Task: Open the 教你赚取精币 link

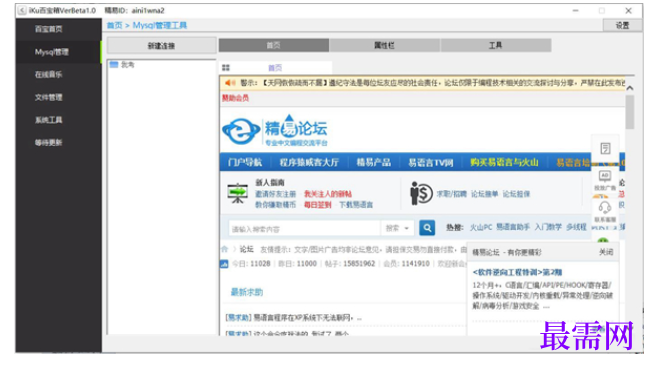Action: (275, 205)
